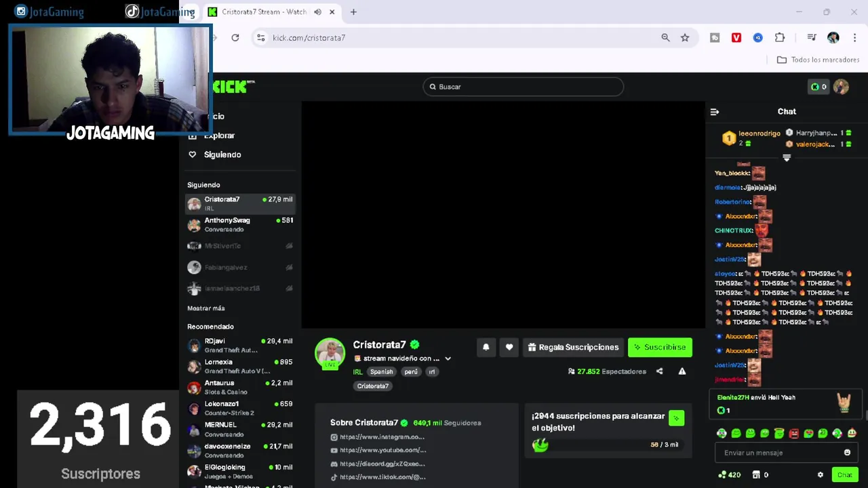Open offline channel Fabiangalvez
This screenshot has height=488, width=868.
coord(240,268)
